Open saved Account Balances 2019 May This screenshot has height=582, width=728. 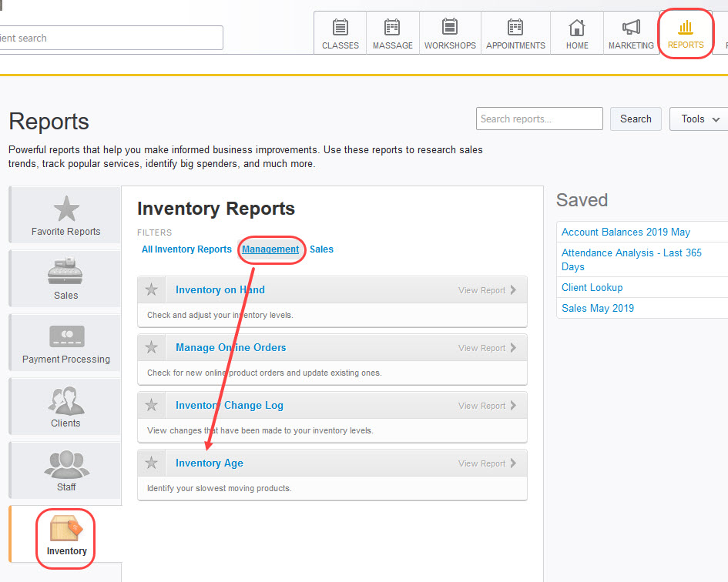coord(626,232)
